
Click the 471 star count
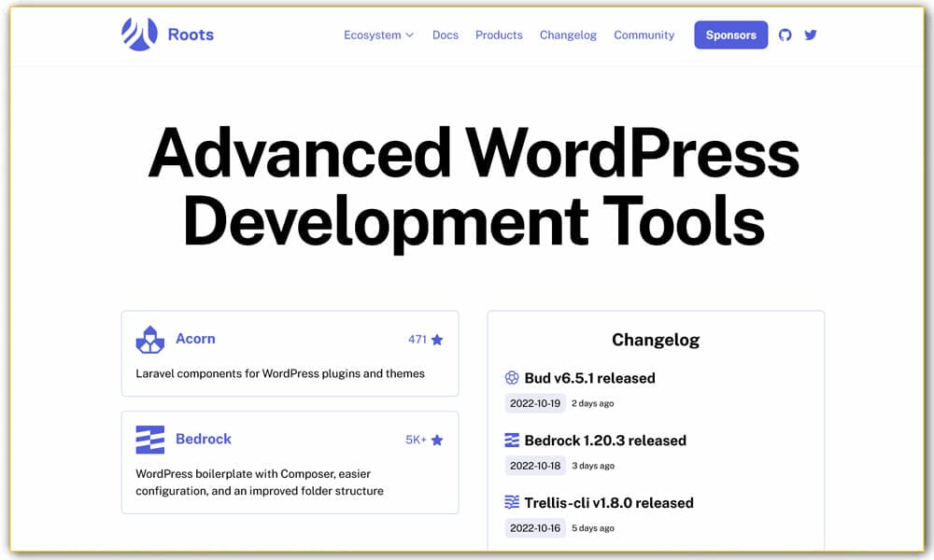(x=417, y=339)
